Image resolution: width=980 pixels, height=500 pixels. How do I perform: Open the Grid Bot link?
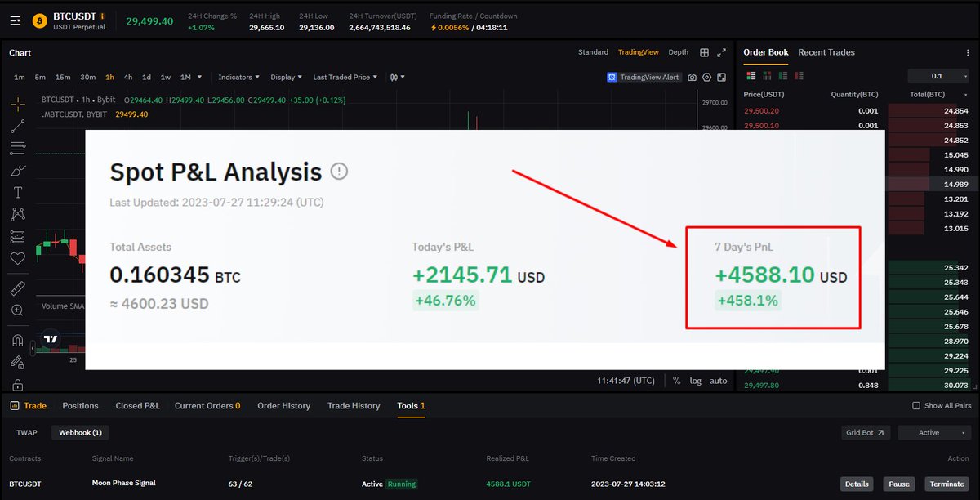(866, 433)
